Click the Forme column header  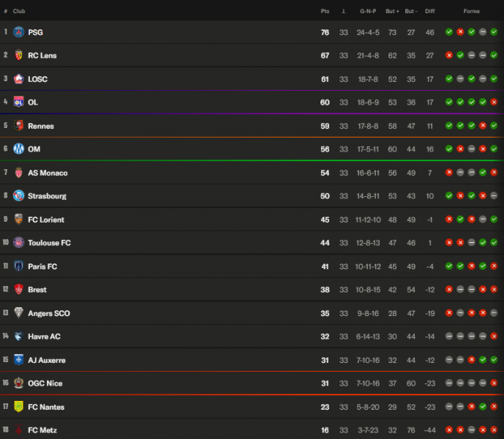pyautogui.click(x=472, y=11)
